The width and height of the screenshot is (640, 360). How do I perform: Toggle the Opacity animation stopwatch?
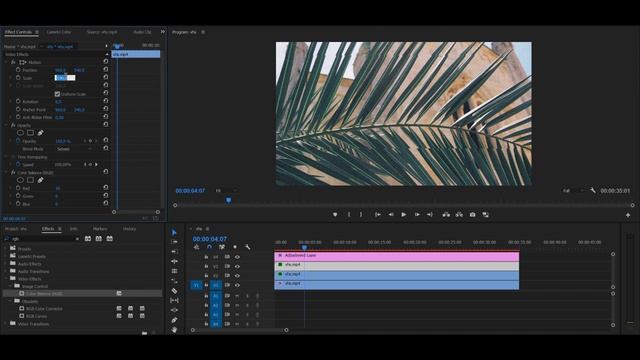(18, 141)
